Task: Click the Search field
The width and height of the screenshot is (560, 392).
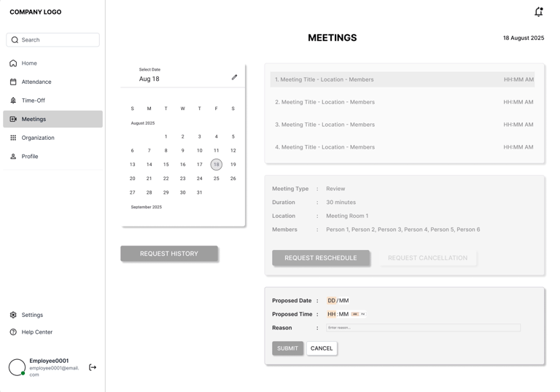Action: click(53, 40)
